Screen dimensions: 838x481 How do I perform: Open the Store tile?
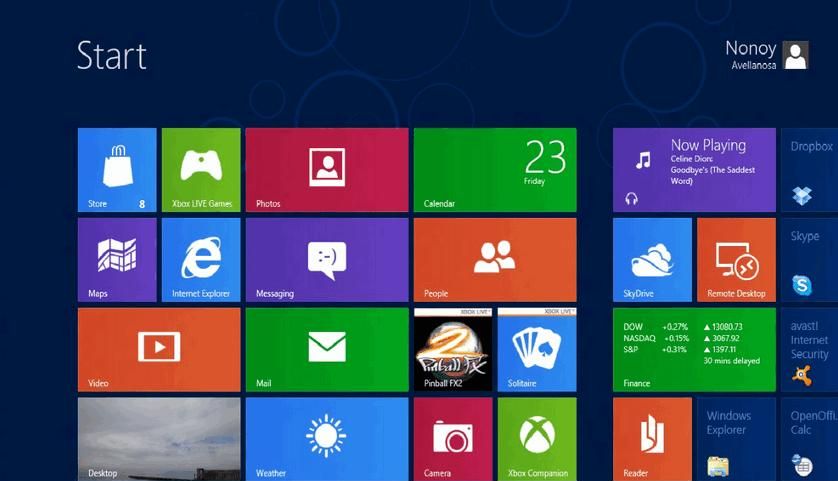click(117, 170)
